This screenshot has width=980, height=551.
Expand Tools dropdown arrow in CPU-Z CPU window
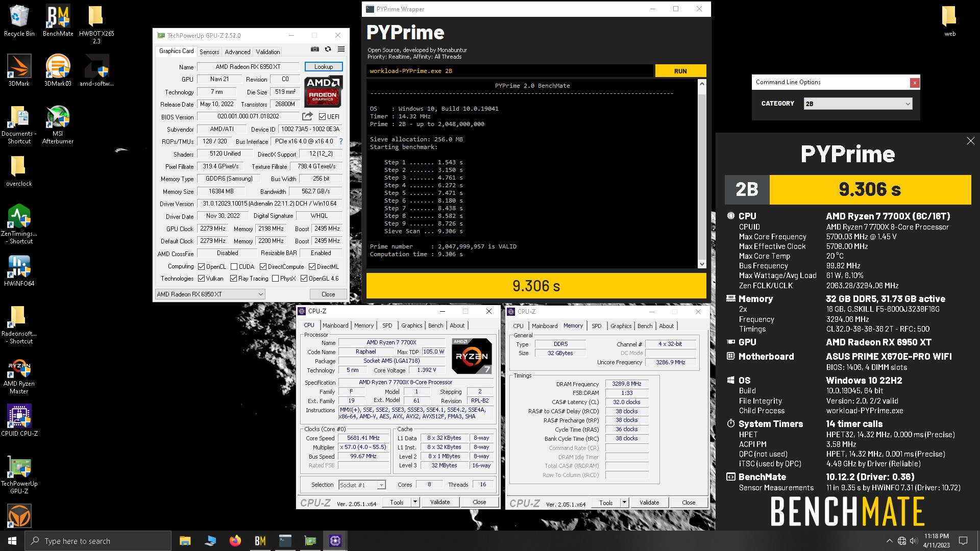[x=415, y=502]
